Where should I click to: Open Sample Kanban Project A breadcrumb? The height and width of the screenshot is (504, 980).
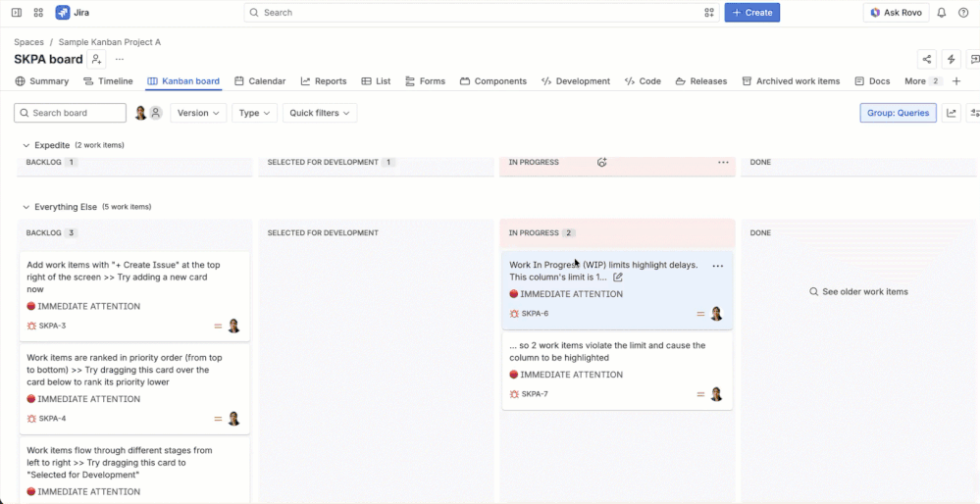point(109,42)
